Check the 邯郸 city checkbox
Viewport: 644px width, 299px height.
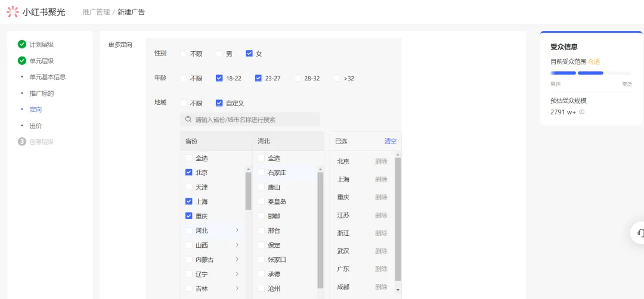[x=261, y=216]
